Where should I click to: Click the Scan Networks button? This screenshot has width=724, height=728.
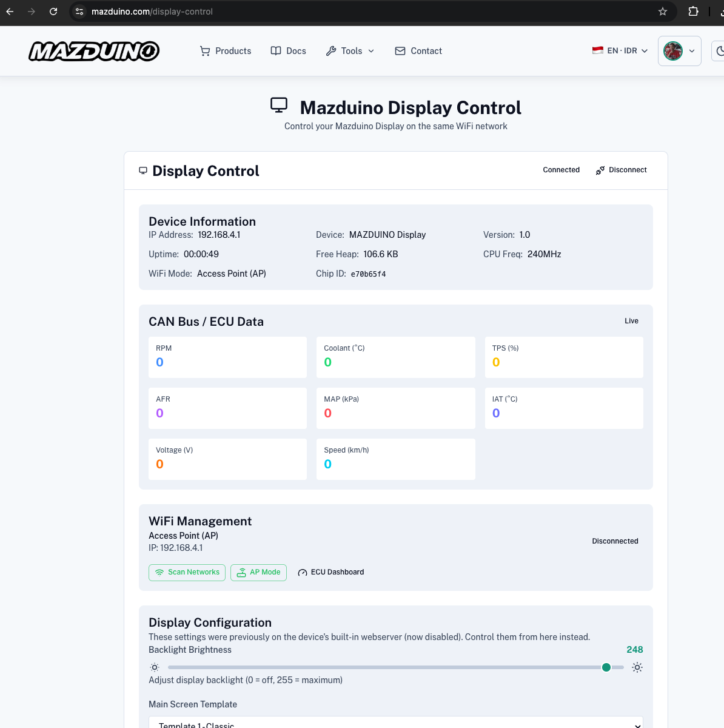tap(187, 572)
